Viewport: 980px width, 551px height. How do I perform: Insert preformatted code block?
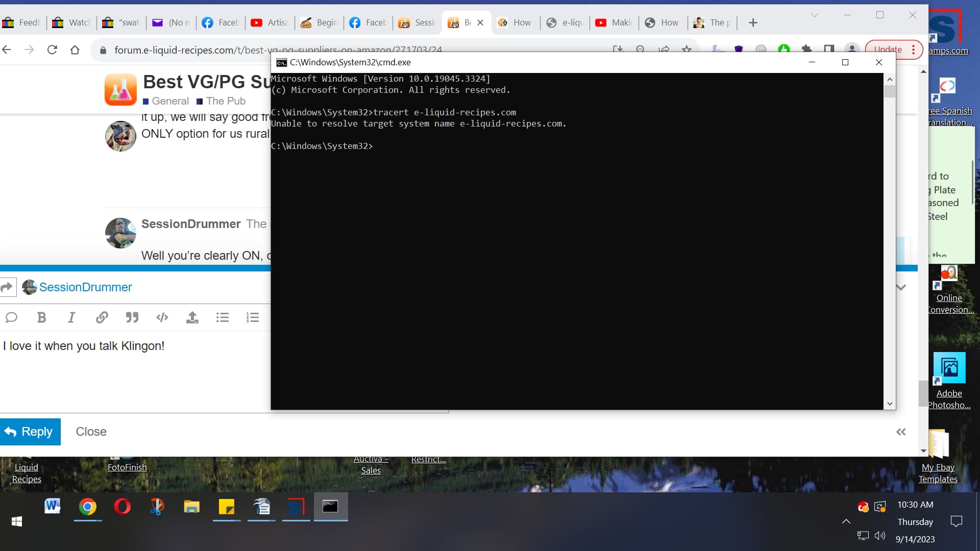(162, 318)
